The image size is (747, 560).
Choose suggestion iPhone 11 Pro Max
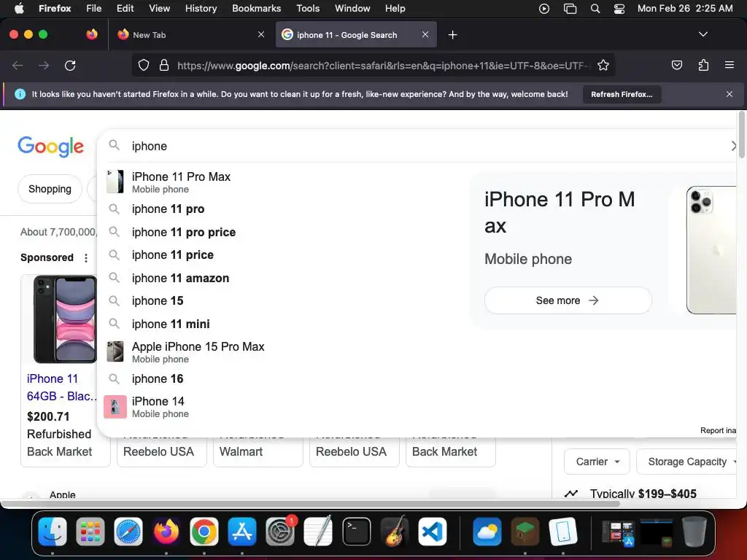(281, 182)
